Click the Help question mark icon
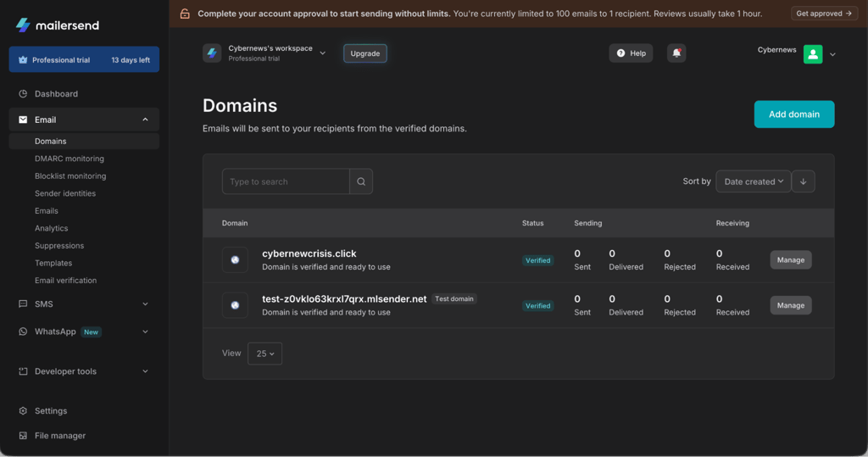 [x=620, y=53]
